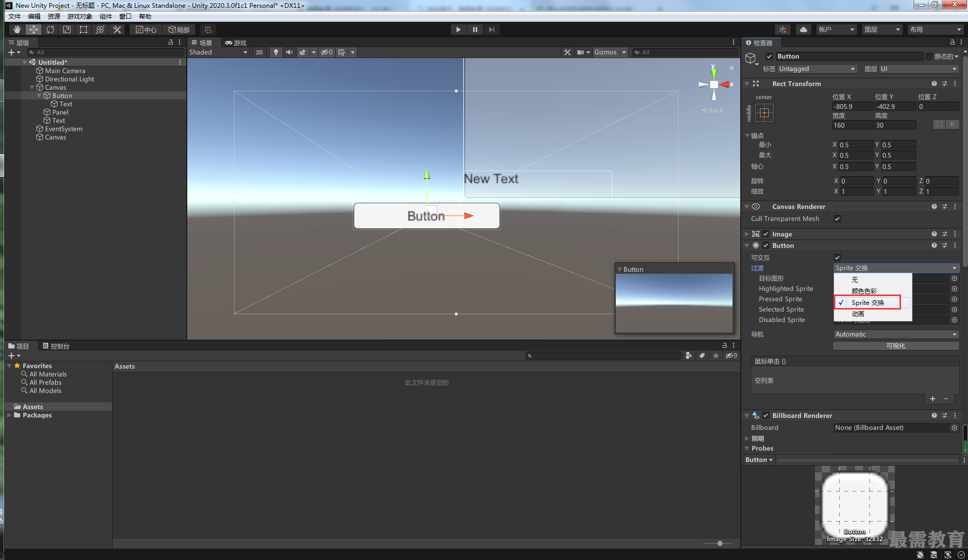Toggle Cull Transparent Mesh checkbox
Screen dimensions: 968x560
click(x=837, y=219)
